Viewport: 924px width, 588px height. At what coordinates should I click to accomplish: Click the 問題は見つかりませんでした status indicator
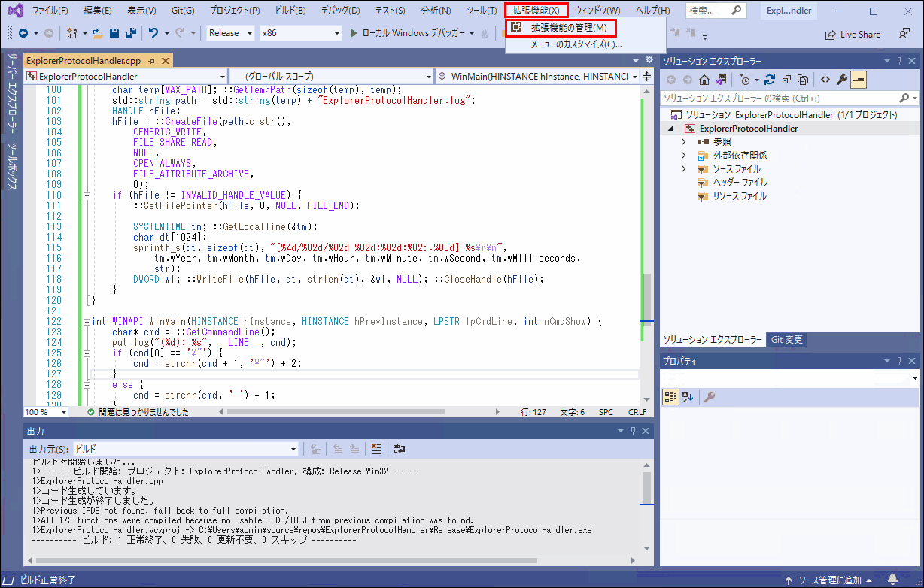click(x=138, y=412)
